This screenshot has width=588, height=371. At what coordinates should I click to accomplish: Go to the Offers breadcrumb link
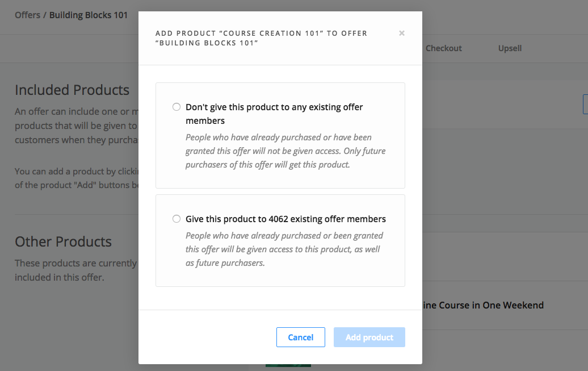27,15
